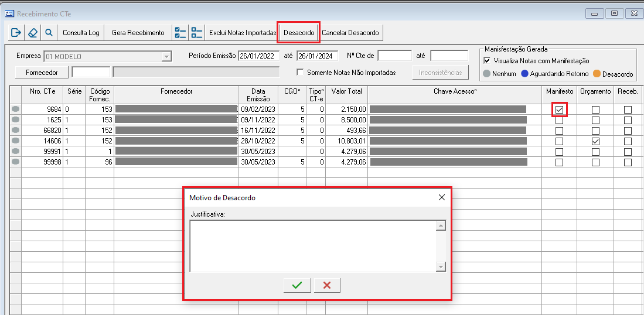This screenshot has width=644, height=315.
Task: Click the Recebimento CTe window icon
Action: (x=9, y=13)
